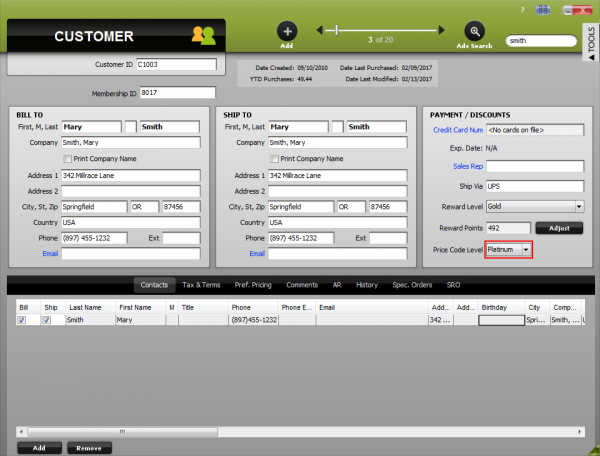Screen dimensions: 600x456
Task: Open the Spec. Orders tab
Action: 412,285
